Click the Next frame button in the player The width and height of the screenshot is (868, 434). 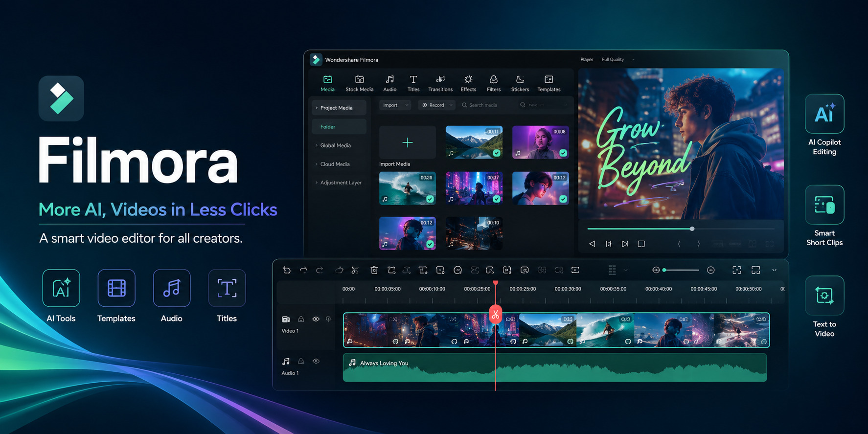point(625,244)
